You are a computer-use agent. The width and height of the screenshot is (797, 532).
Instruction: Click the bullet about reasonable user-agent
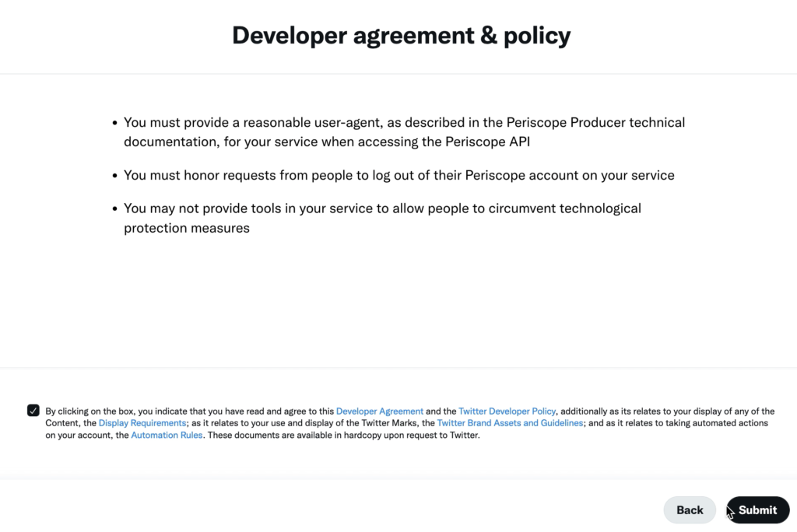404,132
